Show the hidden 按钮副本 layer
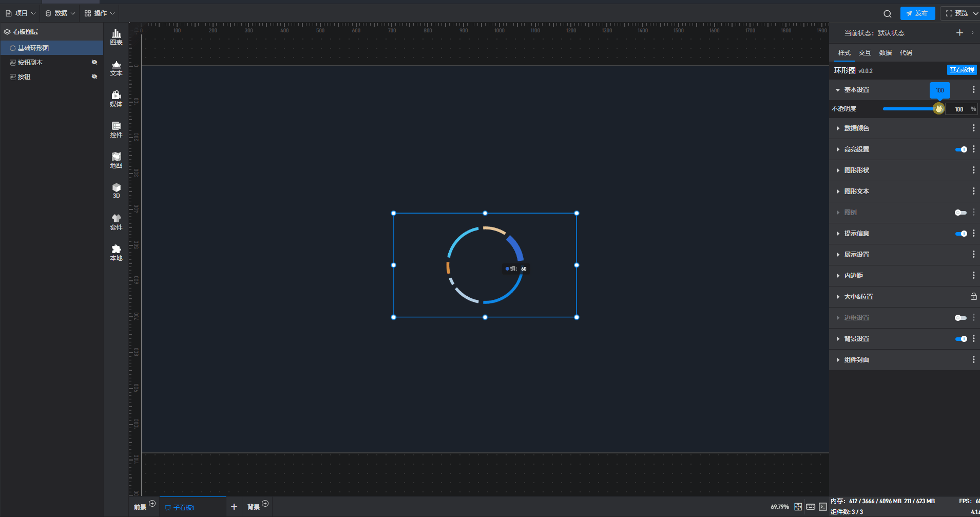 pyautogui.click(x=94, y=62)
